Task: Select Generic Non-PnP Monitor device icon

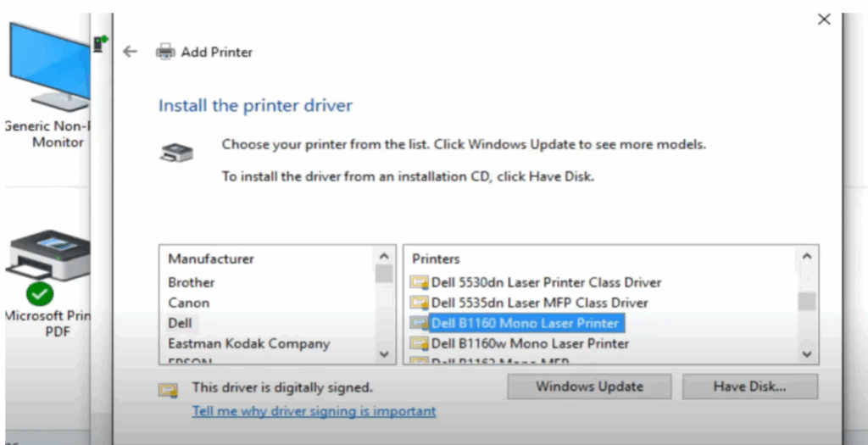Action: [x=48, y=66]
